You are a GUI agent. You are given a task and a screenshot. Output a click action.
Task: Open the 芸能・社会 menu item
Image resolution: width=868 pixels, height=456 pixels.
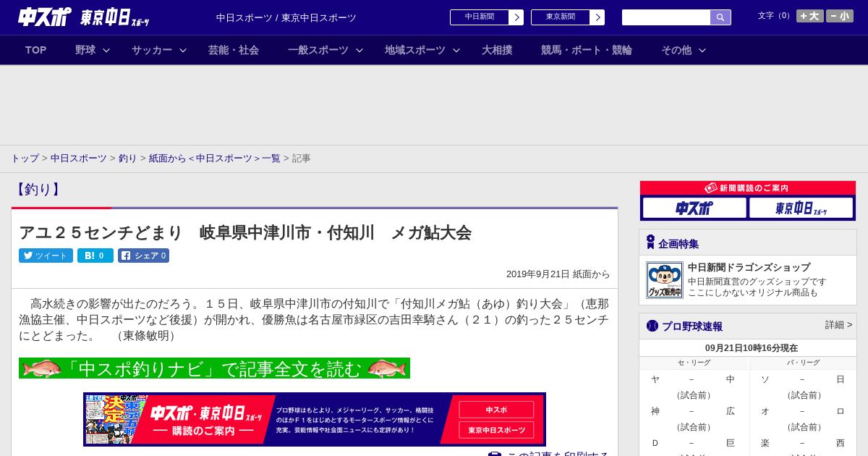(234, 50)
